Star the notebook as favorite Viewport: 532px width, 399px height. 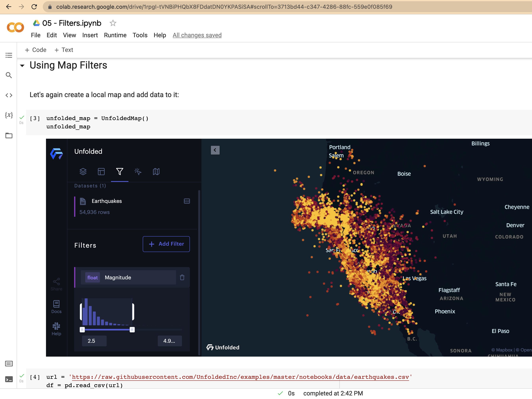pos(113,23)
